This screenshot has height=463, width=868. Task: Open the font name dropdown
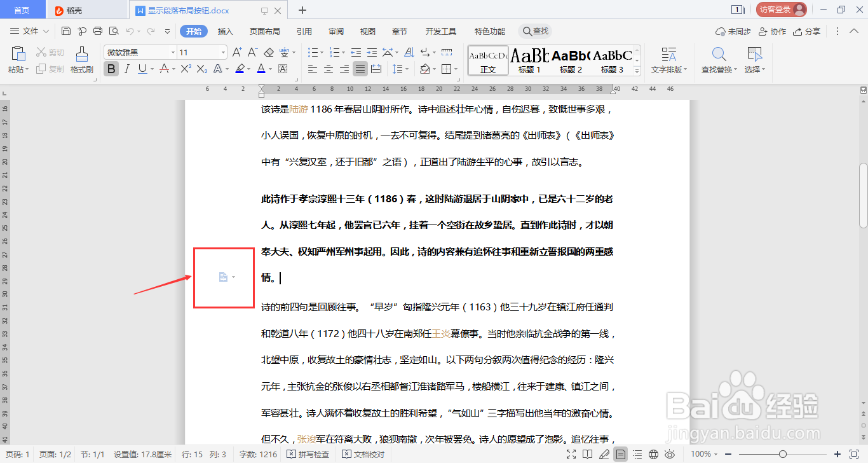pos(172,52)
